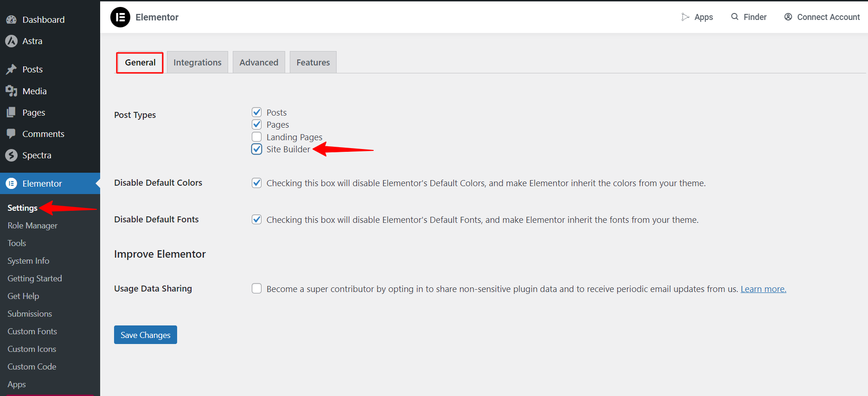Open the Learn more link
Screen dimensions: 868x396
tap(763, 289)
